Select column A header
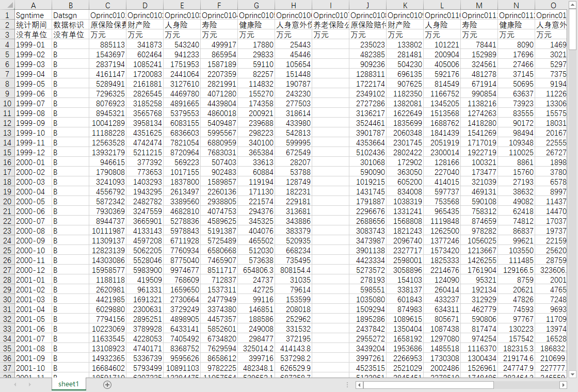The image size is (578, 392). (x=33, y=5)
